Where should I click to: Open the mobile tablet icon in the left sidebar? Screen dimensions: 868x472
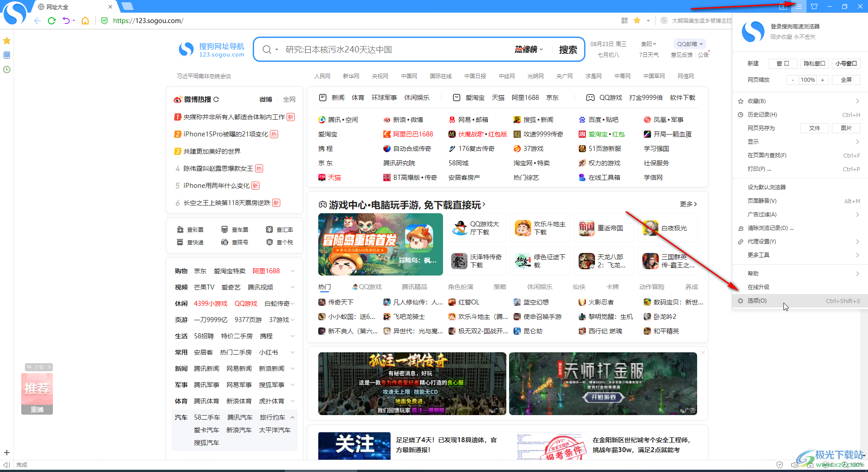[7, 55]
